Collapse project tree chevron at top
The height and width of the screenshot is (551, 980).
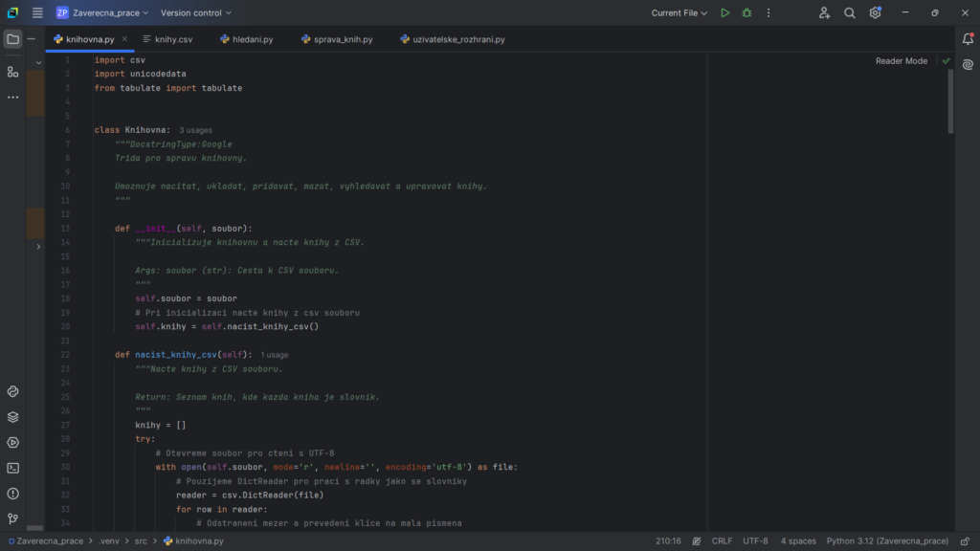tap(38, 62)
